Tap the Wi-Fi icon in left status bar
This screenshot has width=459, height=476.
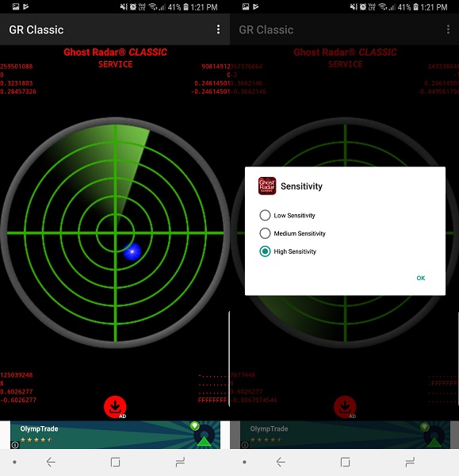click(x=153, y=7)
